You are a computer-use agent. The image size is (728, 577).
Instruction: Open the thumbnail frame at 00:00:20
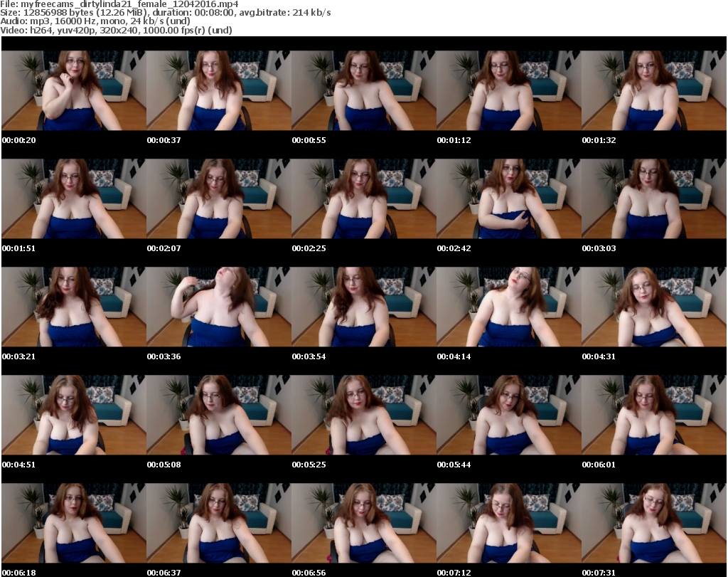[73, 90]
